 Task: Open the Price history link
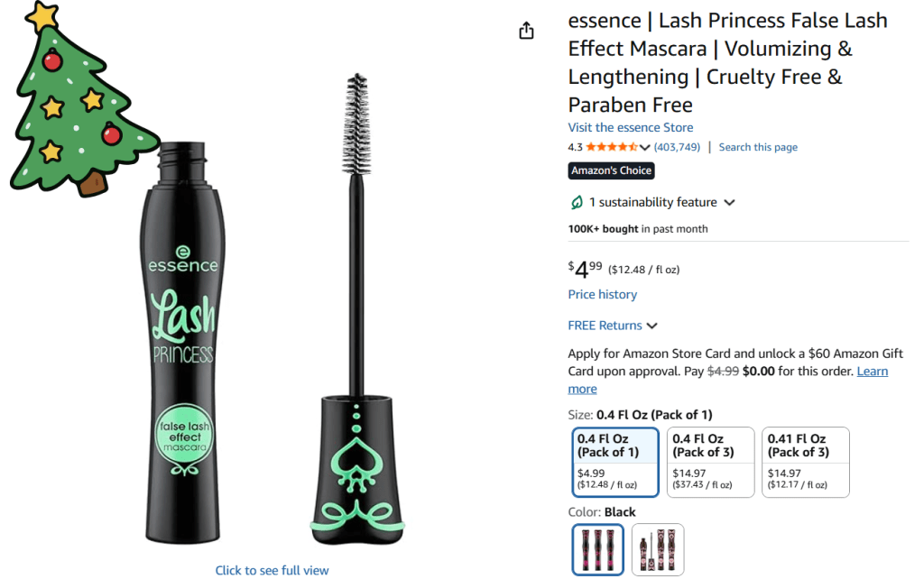click(x=602, y=294)
